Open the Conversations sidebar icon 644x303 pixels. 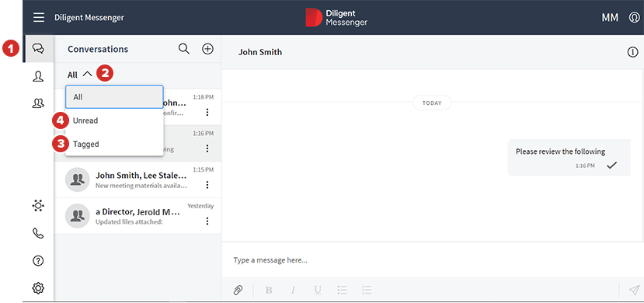38,49
